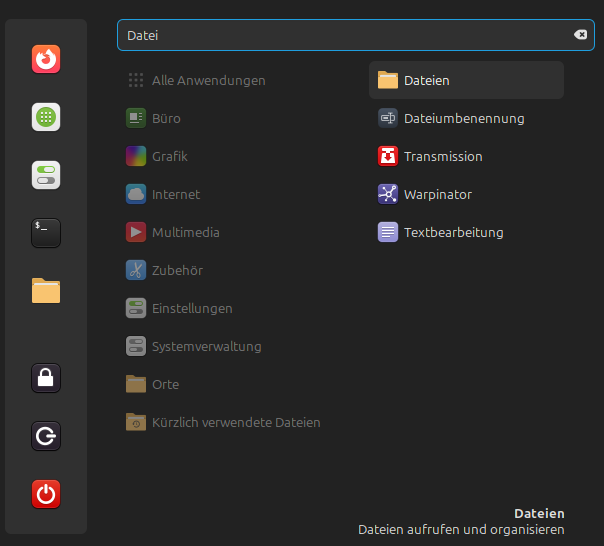Viewport: 604px width, 546px height.
Task: Click the Systemverwaltung category icon
Action: click(136, 346)
